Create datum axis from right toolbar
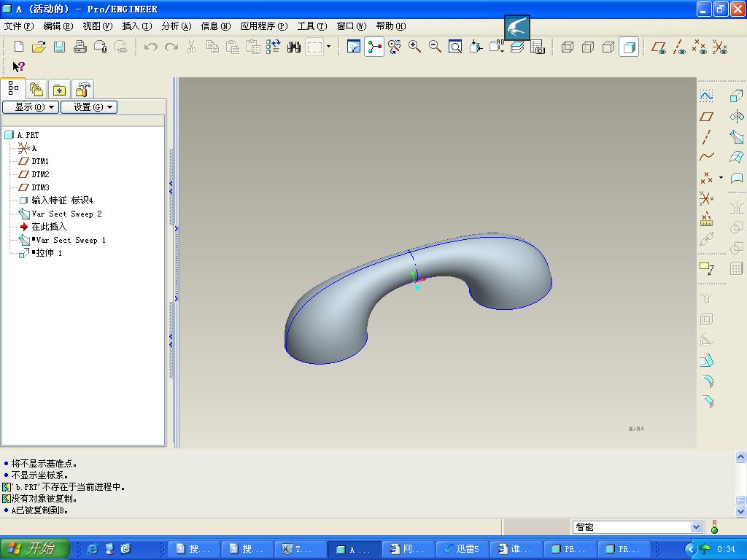Image resolution: width=747 pixels, height=560 pixels. pos(706,136)
